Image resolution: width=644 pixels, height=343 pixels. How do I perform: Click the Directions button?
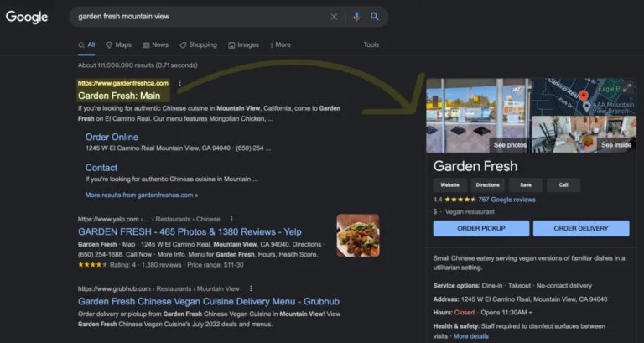tap(487, 185)
